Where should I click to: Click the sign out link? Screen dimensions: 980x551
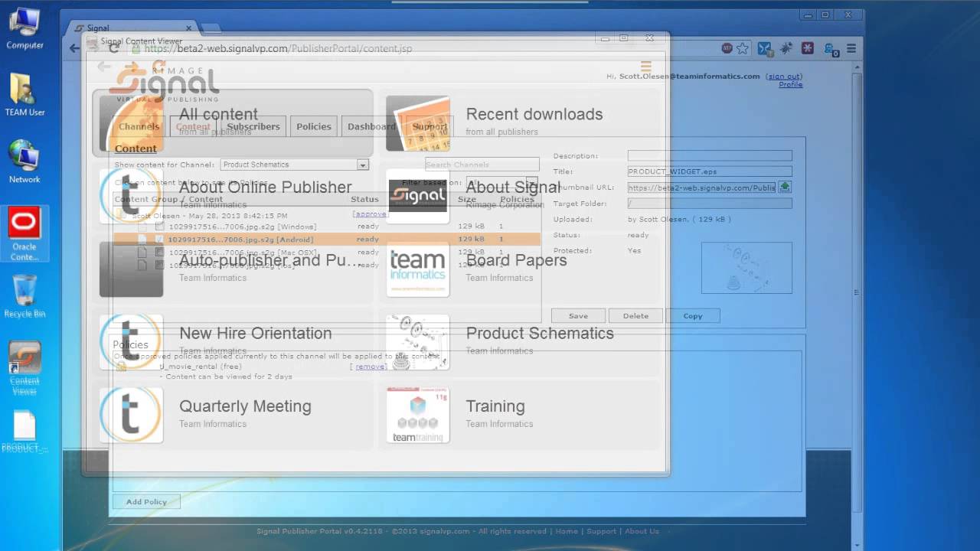(784, 77)
